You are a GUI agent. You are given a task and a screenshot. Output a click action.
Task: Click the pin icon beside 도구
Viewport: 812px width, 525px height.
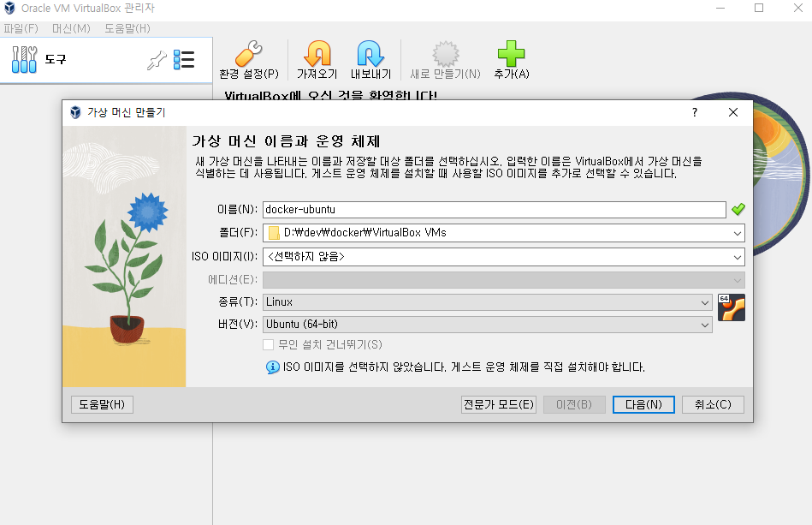(157, 60)
